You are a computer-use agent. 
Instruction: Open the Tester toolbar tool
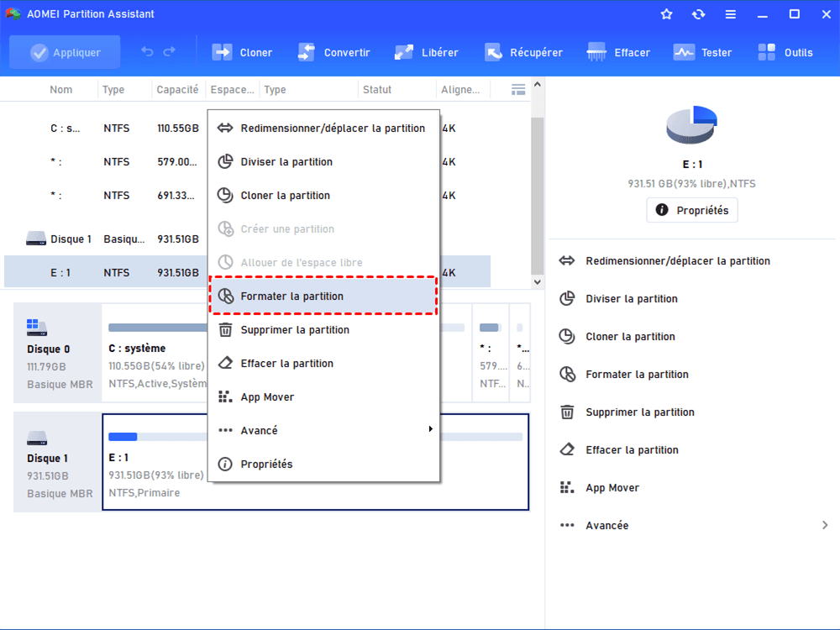tap(702, 52)
